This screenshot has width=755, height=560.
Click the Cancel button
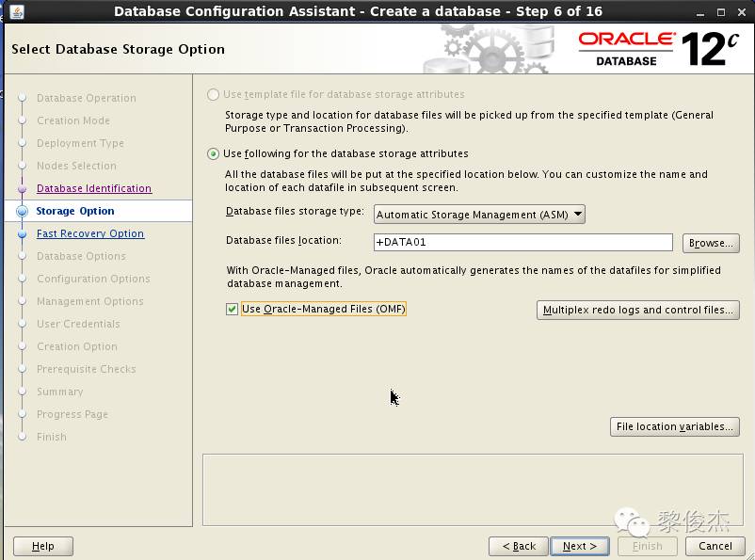715,546
